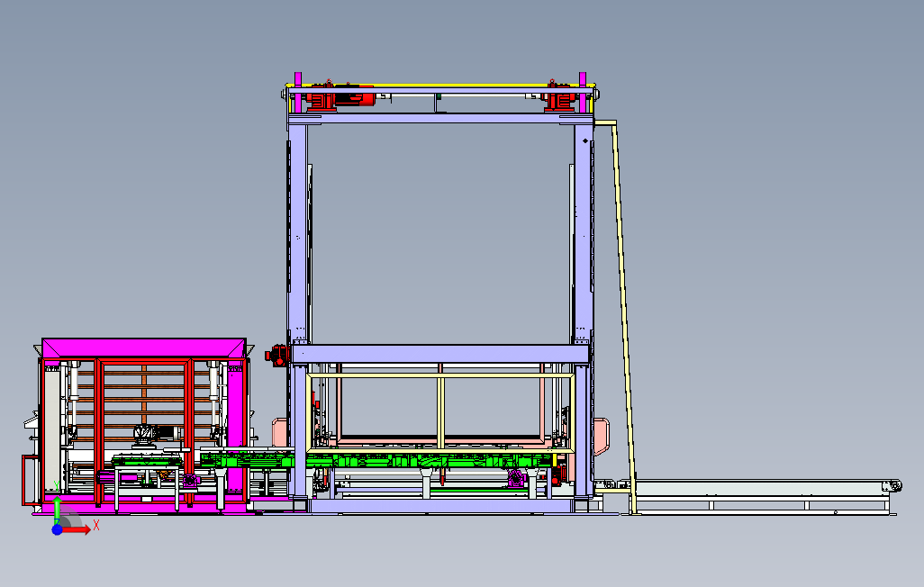
Task: Click the red X label next to the triad
Action: (x=96, y=525)
